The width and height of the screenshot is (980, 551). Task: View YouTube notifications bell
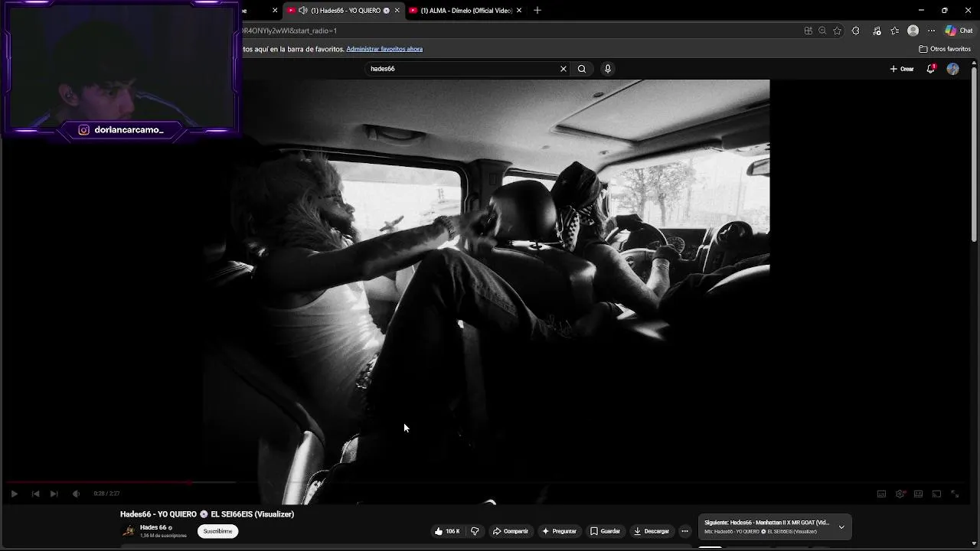(931, 69)
